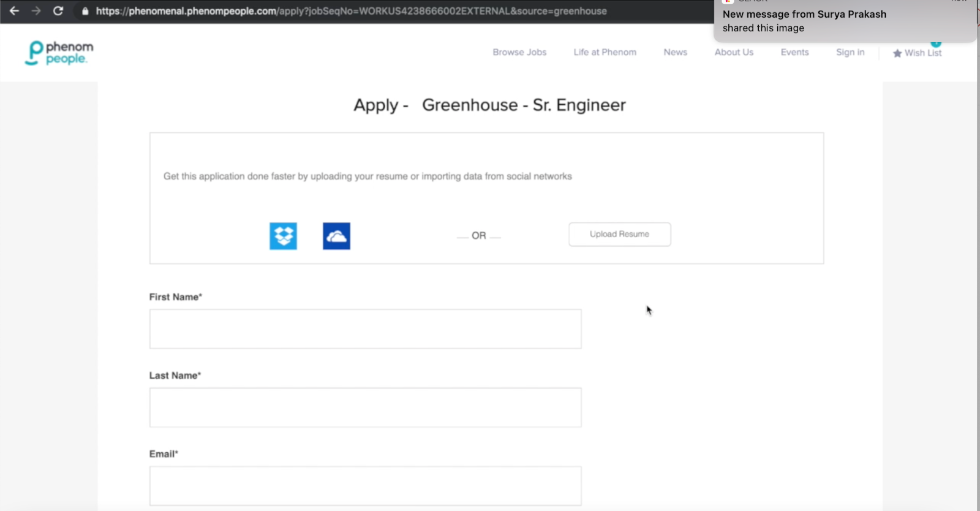Click the 'Email*' label
Viewport: 980px width, 511px height.
pyautogui.click(x=164, y=454)
